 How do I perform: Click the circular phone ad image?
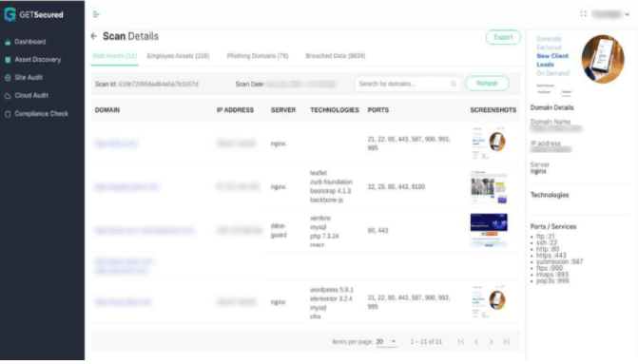(x=603, y=59)
